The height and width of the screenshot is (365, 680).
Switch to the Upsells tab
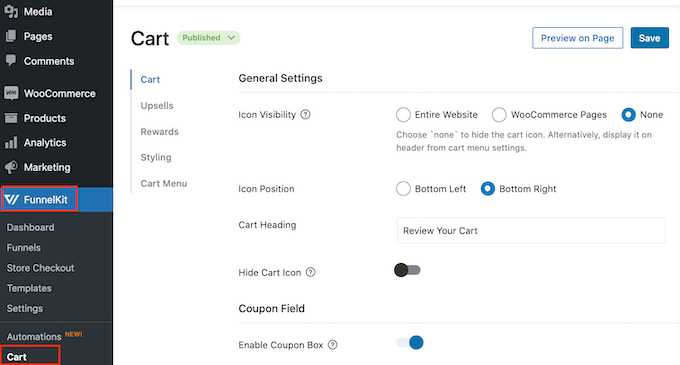(157, 105)
